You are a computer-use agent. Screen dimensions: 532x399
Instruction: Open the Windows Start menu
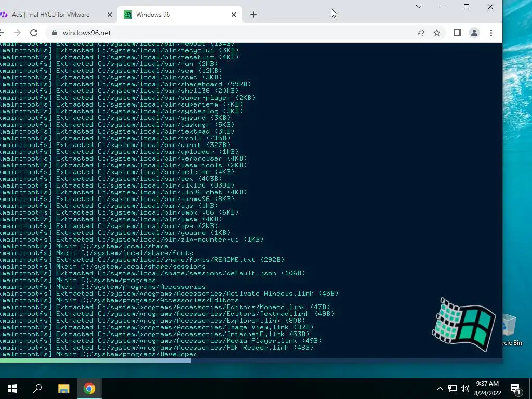click(x=12, y=389)
